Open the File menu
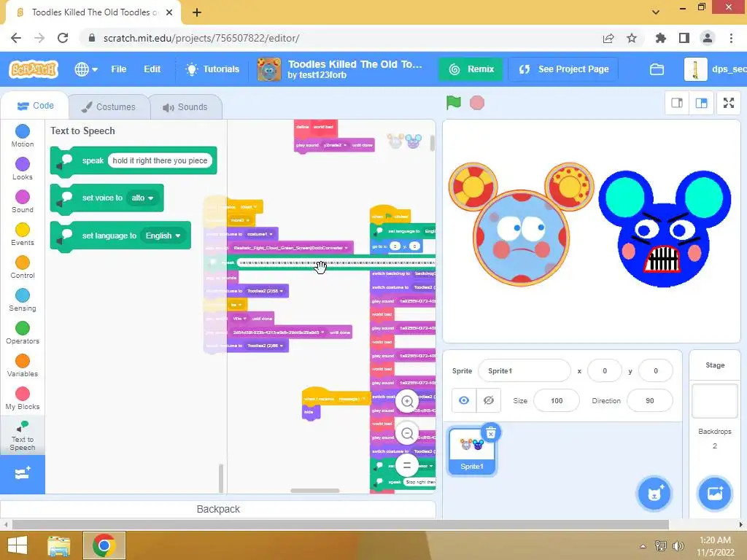 pos(119,69)
